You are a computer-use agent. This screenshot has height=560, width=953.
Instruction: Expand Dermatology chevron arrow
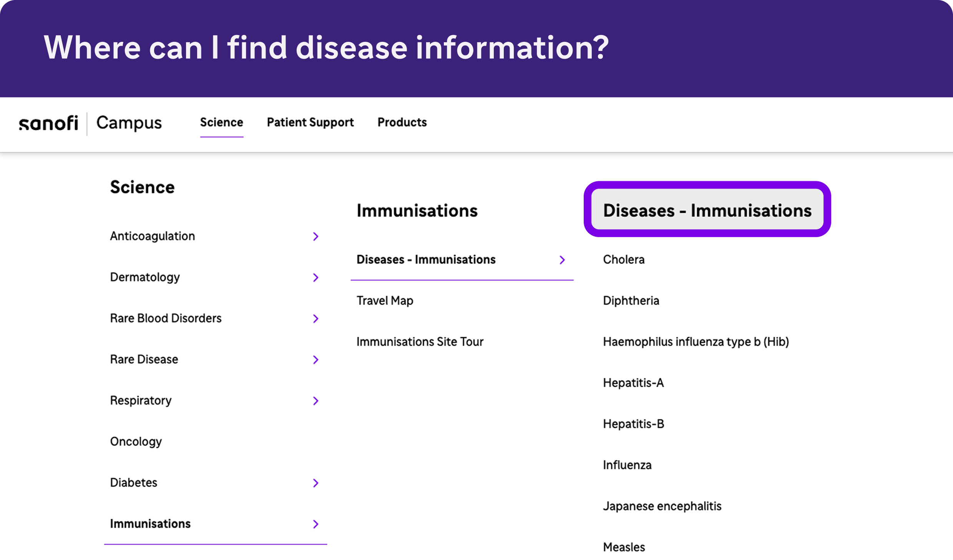pyautogui.click(x=315, y=277)
